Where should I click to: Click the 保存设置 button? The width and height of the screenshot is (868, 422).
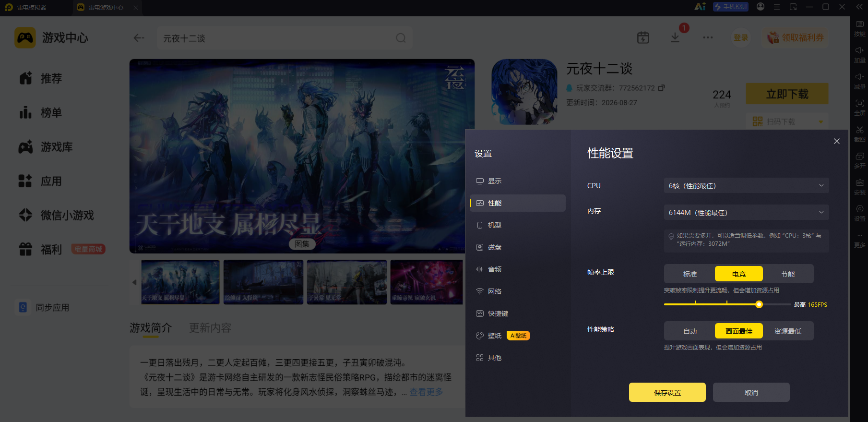click(x=667, y=392)
